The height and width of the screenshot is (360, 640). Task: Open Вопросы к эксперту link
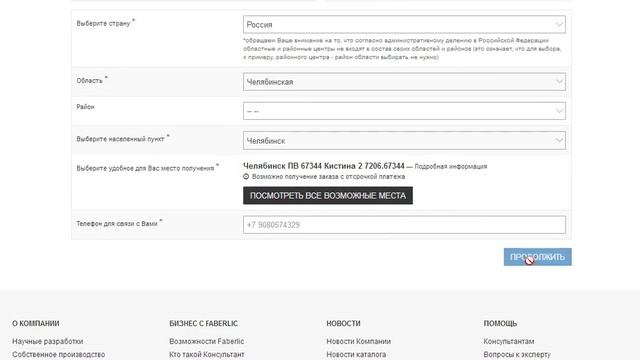tap(517, 354)
